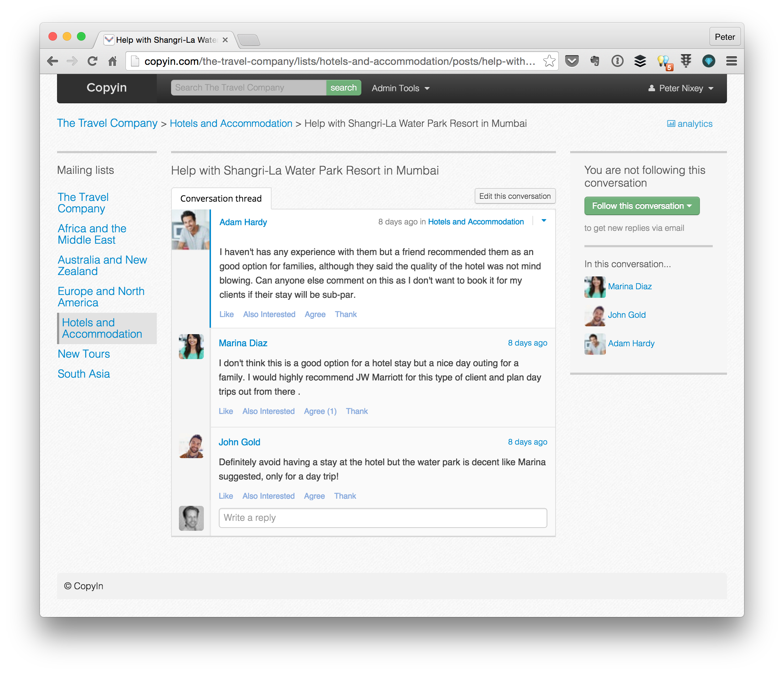Click the lightbulb extension with badge

point(663,61)
